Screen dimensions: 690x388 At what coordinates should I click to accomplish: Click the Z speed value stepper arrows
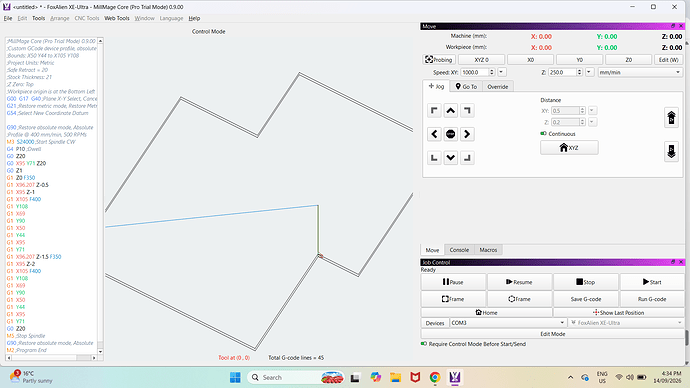click(x=580, y=72)
